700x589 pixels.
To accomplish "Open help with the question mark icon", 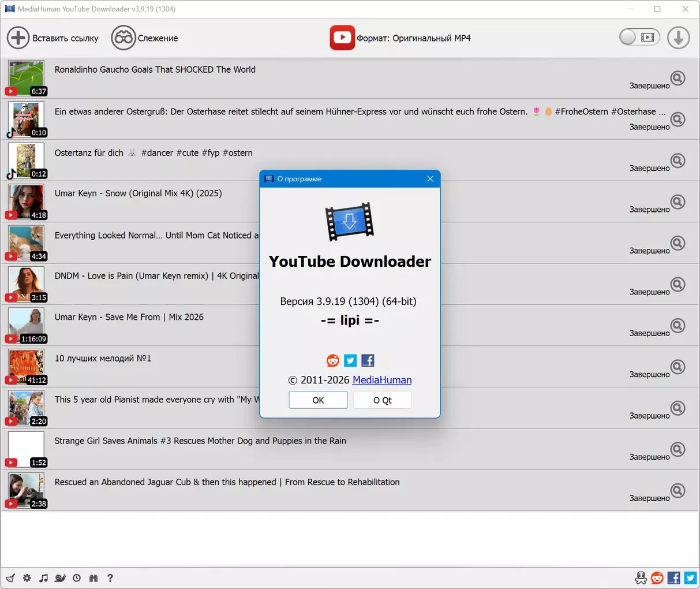I will coord(110,578).
